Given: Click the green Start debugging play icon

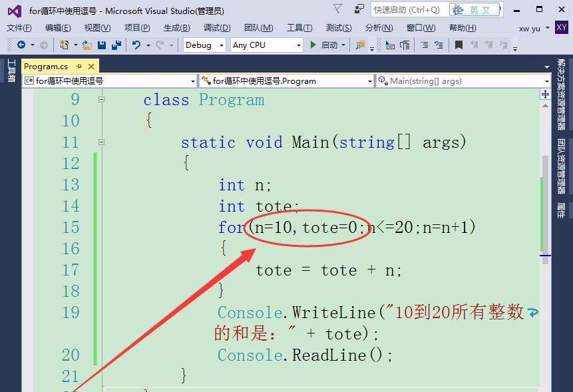Looking at the screenshot, I should [x=313, y=45].
